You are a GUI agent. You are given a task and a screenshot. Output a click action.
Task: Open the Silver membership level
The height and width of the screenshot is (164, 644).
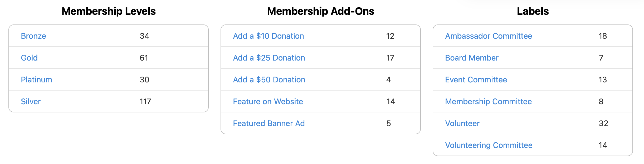coord(31,102)
